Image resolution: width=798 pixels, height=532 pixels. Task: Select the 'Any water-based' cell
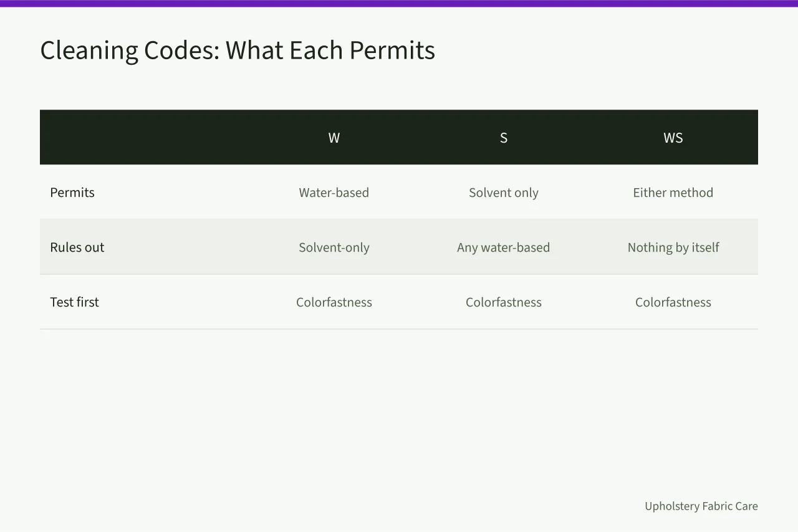(504, 247)
